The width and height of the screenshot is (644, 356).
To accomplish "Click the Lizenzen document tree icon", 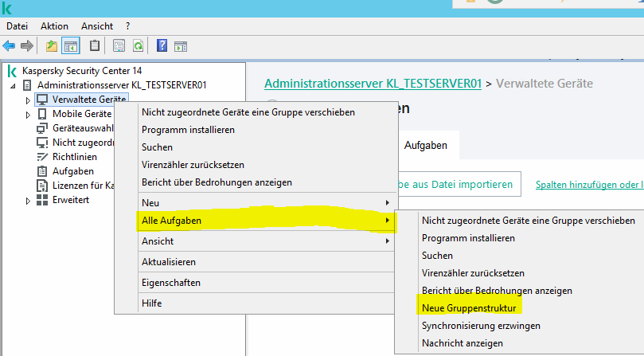I will coord(42,186).
